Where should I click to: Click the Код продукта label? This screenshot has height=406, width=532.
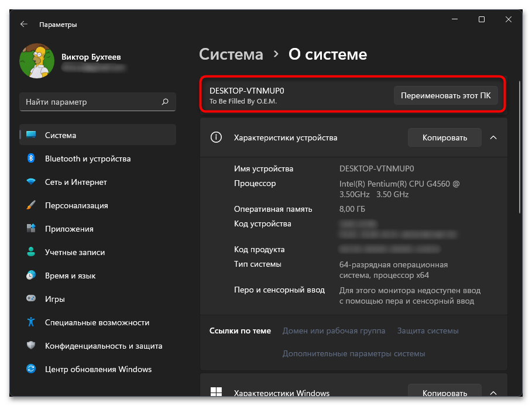[x=259, y=249]
